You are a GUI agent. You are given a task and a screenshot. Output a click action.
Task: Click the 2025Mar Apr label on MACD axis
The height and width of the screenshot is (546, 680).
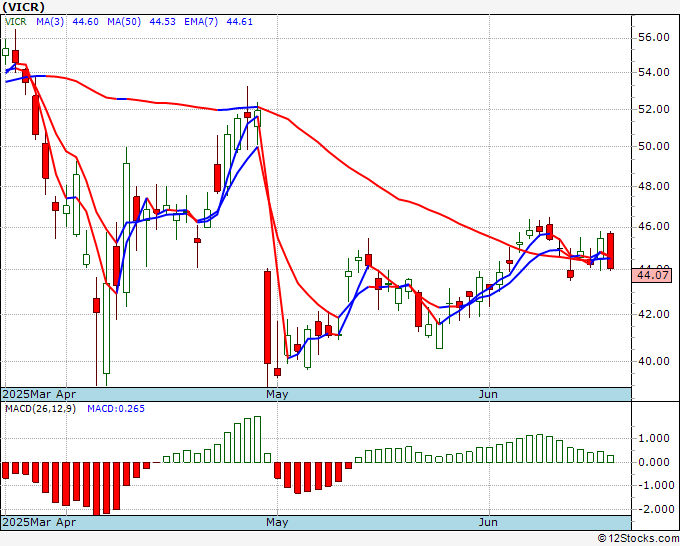pos(39,522)
